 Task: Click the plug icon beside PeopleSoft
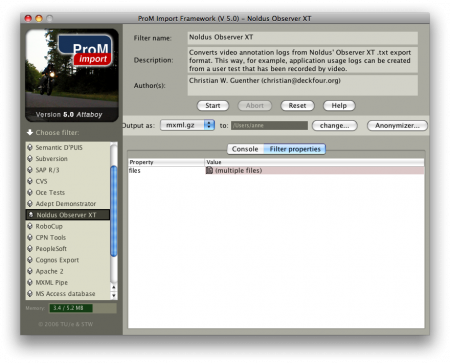tap(30, 249)
